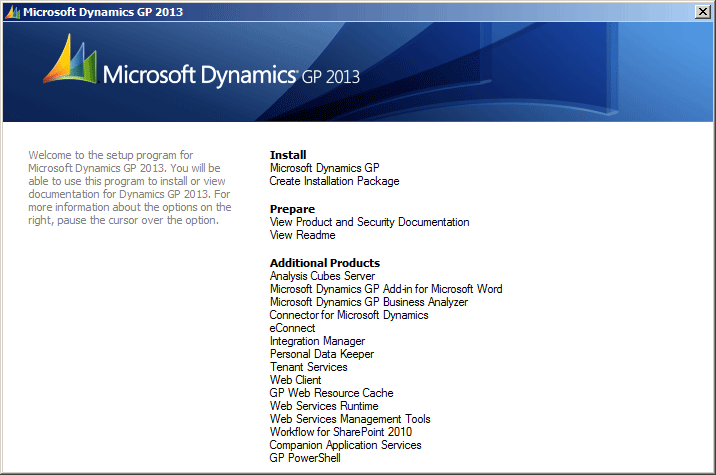Click the welcome text paragraph
The image size is (716, 475).
point(130,188)
